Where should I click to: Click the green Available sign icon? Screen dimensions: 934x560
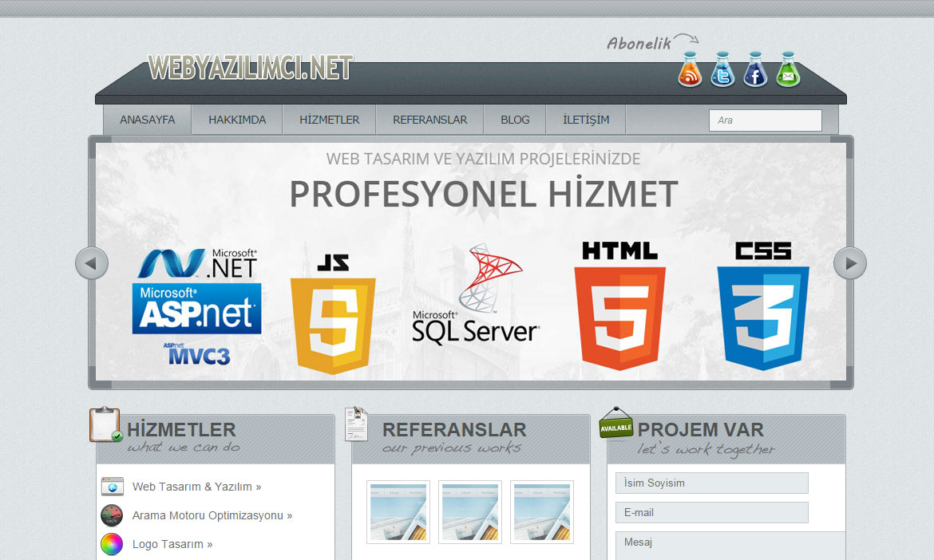[x=616, y=423]
